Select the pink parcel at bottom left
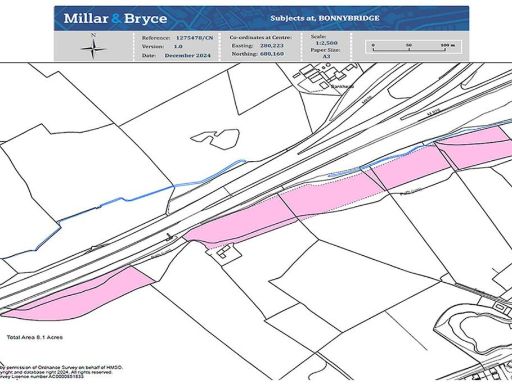The height and width of the screenshot is (384, 512). 77,295
